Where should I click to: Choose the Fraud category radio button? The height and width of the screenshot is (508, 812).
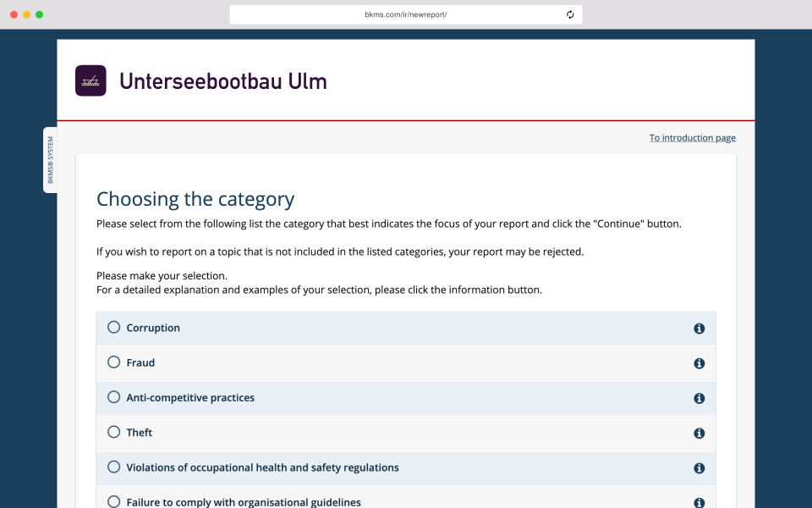click(x=113, y=362)
